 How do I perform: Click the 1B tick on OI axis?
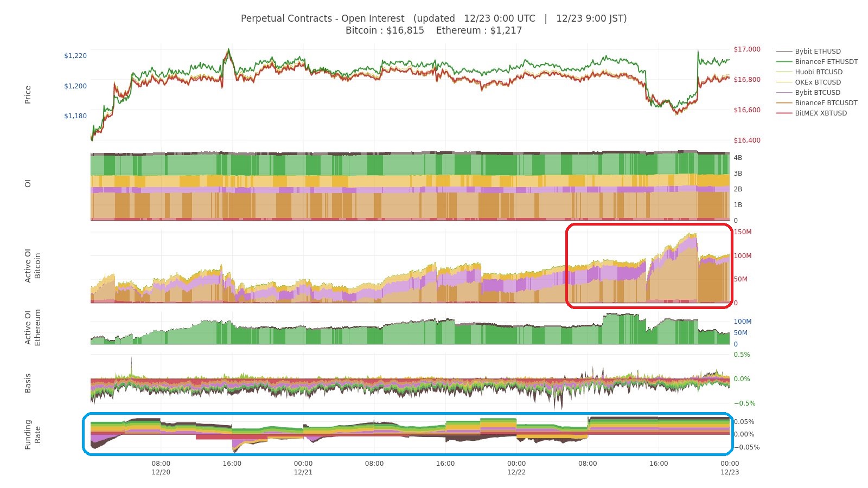tap(738, 205)
